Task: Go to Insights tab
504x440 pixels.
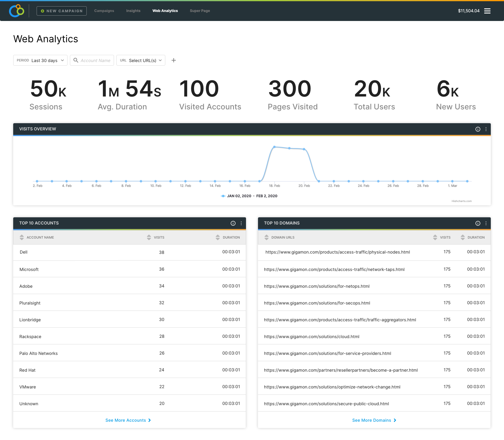Action: [x=133, y=11]
